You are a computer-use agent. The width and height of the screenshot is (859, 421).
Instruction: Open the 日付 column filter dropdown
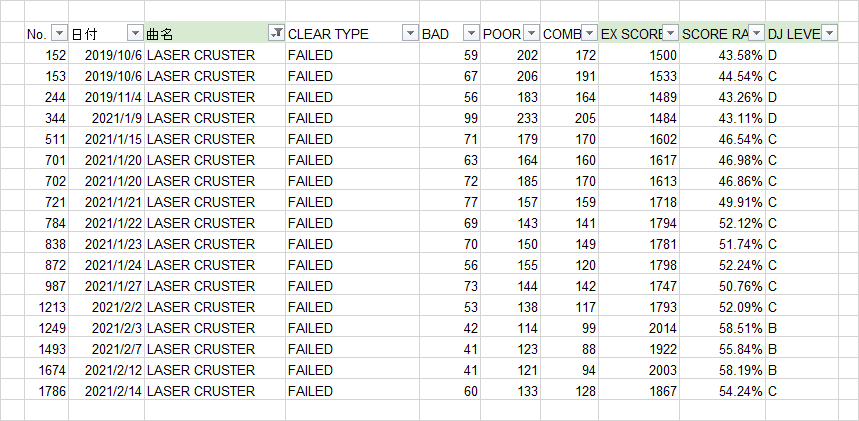[135, 33]
